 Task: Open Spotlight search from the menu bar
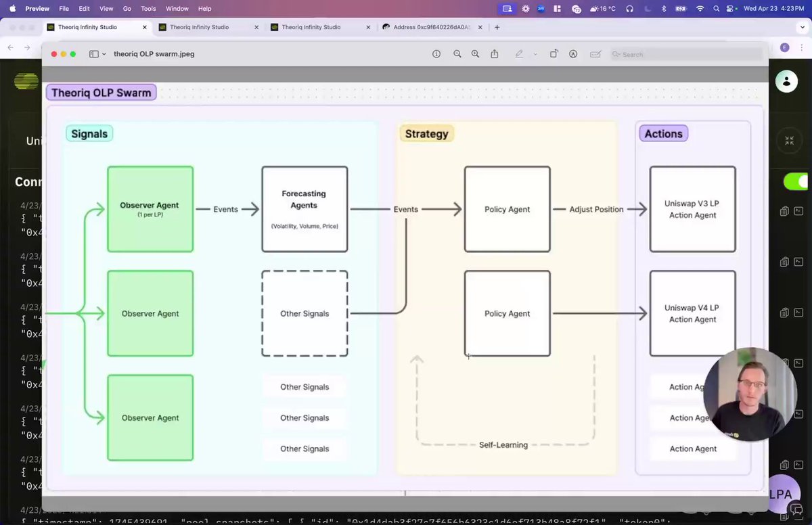click(716, 9)
